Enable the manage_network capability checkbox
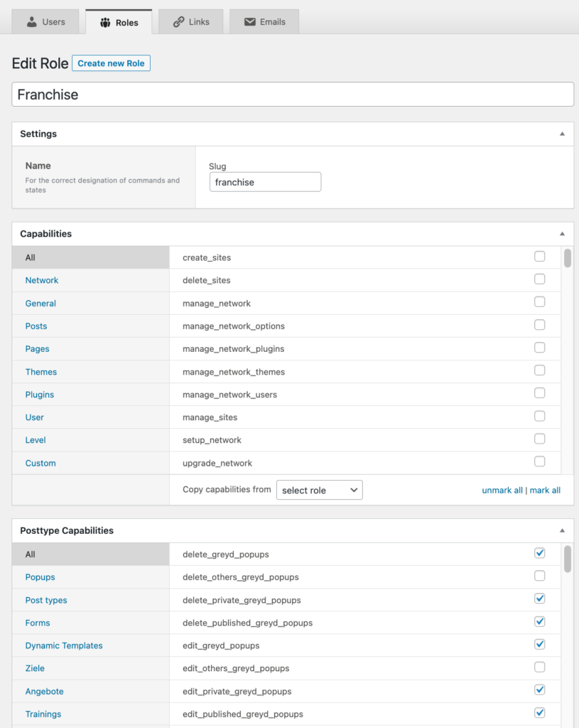This screenshot has width=579, height=728. (x=539, y=302)
